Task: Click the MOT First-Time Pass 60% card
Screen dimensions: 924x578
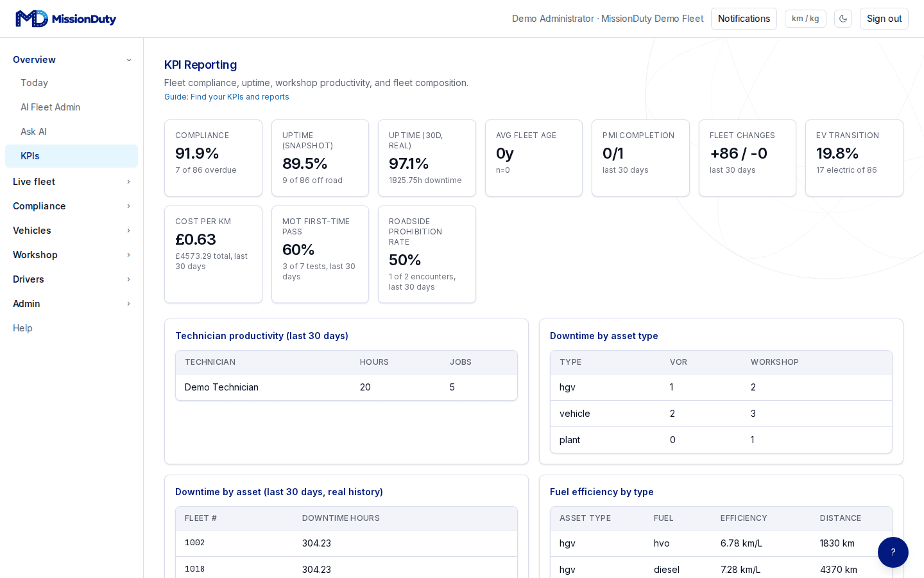Action: click(320, 254)
